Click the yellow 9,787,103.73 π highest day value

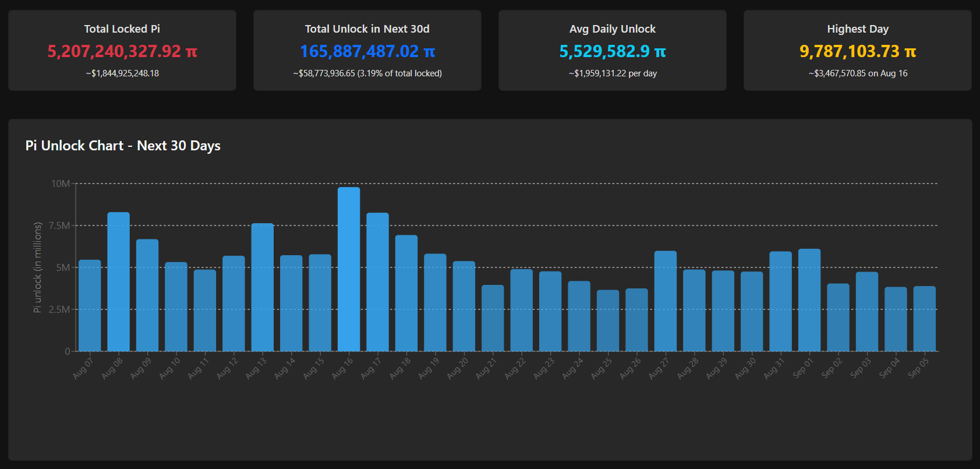(x=857, y=51)
